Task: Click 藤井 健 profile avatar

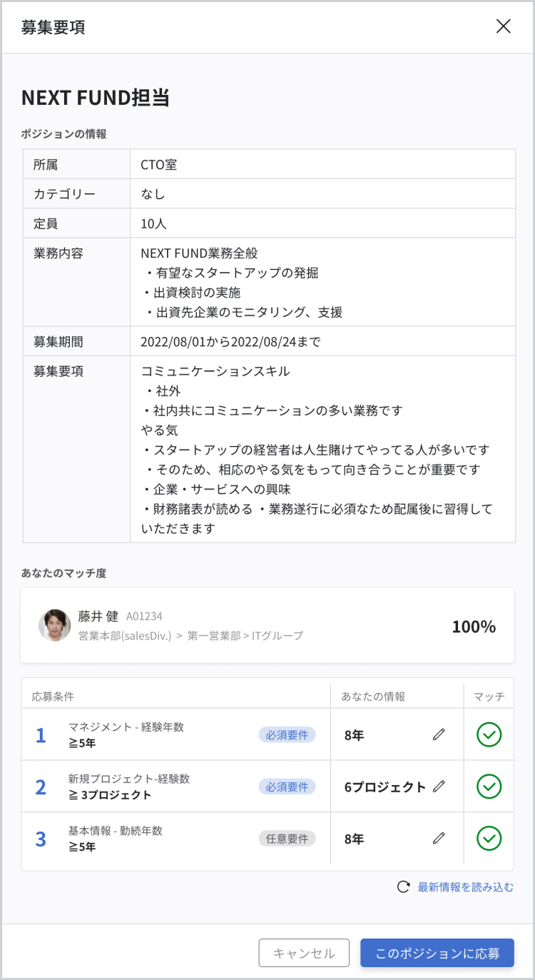Action: coord(54,625)
